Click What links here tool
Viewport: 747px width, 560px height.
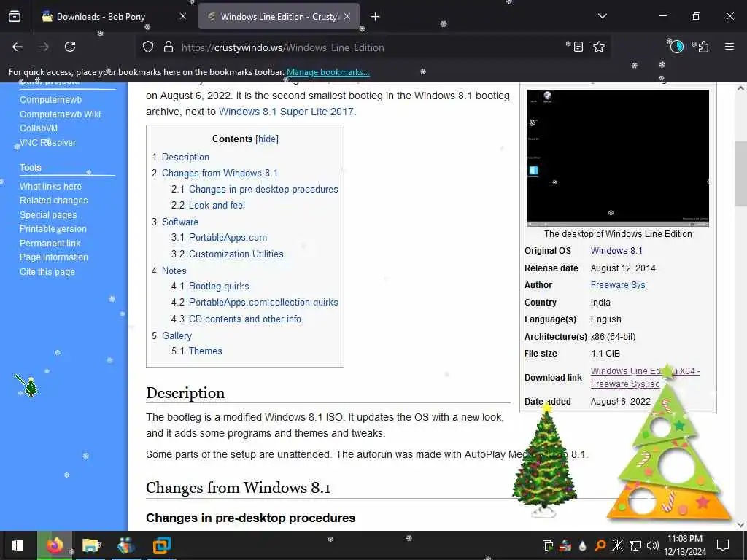[50, 186]
